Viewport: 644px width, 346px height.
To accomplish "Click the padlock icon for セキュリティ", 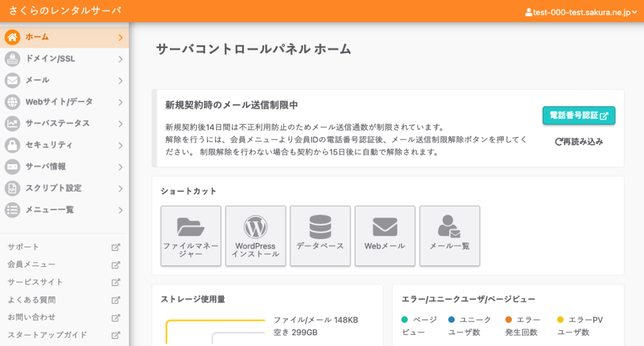I will pyautogui.click(x=13, y=145).
